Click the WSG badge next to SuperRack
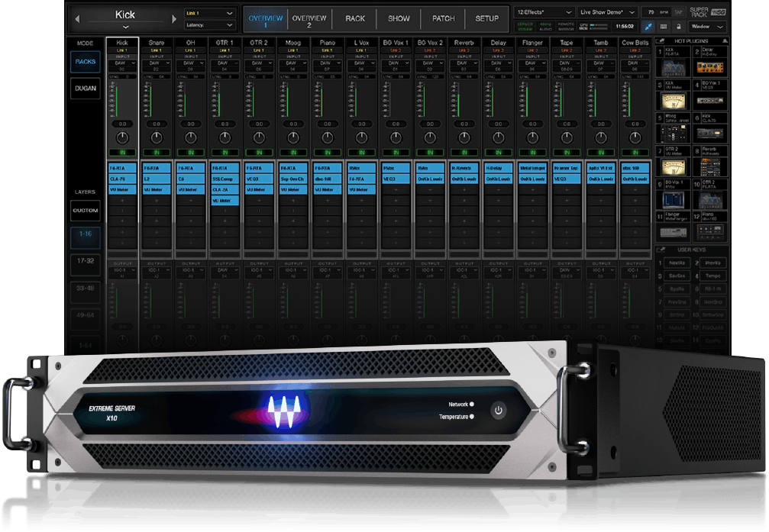Viewport: 769px width, 532px height. (719, 12)
